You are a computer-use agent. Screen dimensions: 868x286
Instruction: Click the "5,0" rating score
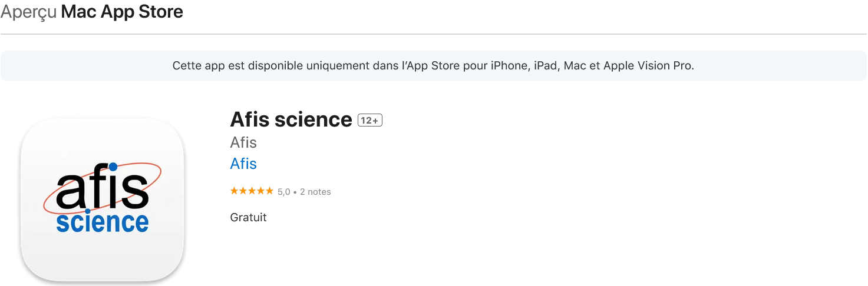pos(284,192)
